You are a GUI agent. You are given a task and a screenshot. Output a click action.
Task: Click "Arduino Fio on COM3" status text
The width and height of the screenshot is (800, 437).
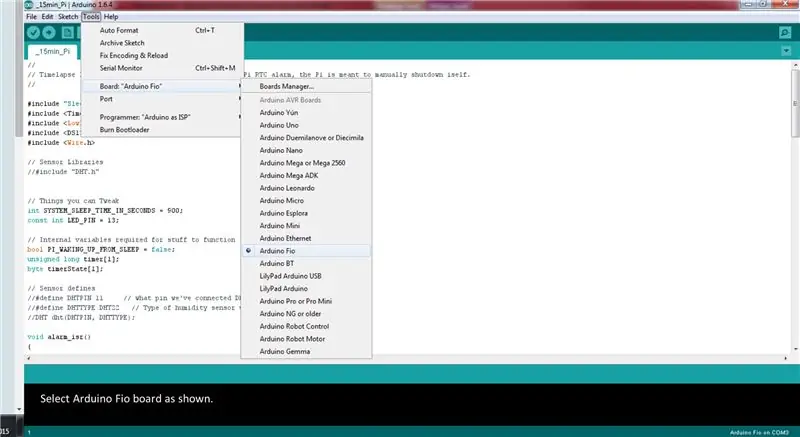(759, 432)
